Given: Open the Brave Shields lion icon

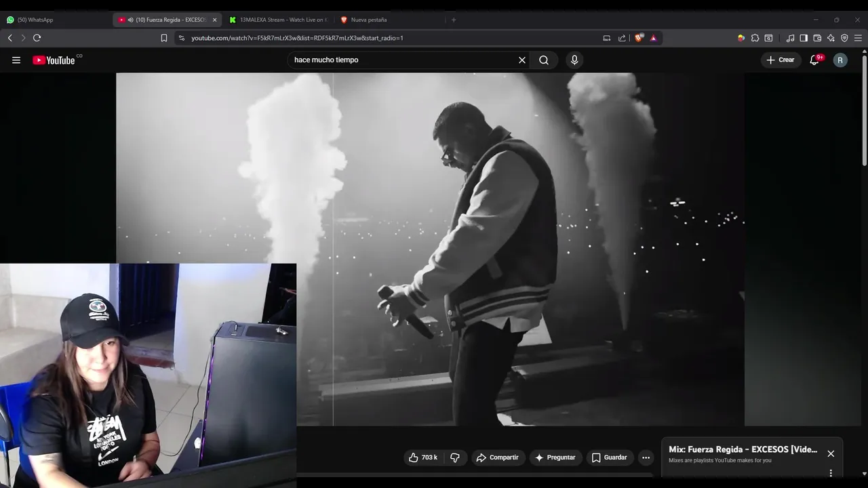Looking at the screenshot, I should coord(639,38).
